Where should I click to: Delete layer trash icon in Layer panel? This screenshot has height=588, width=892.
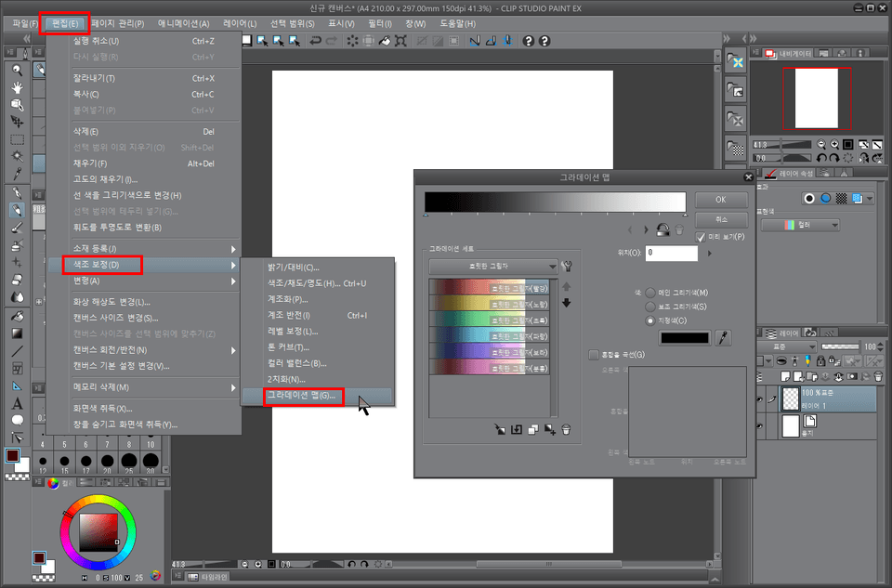(878, 376)
